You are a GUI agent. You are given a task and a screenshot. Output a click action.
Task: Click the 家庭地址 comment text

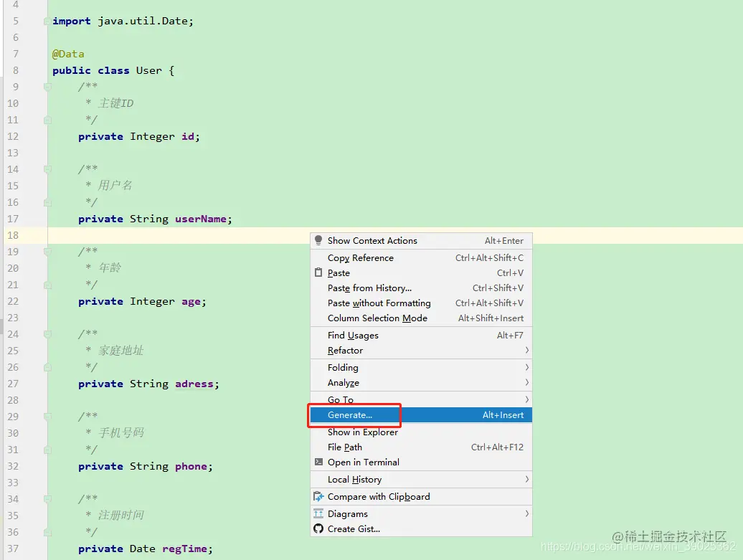pos(120,351)
